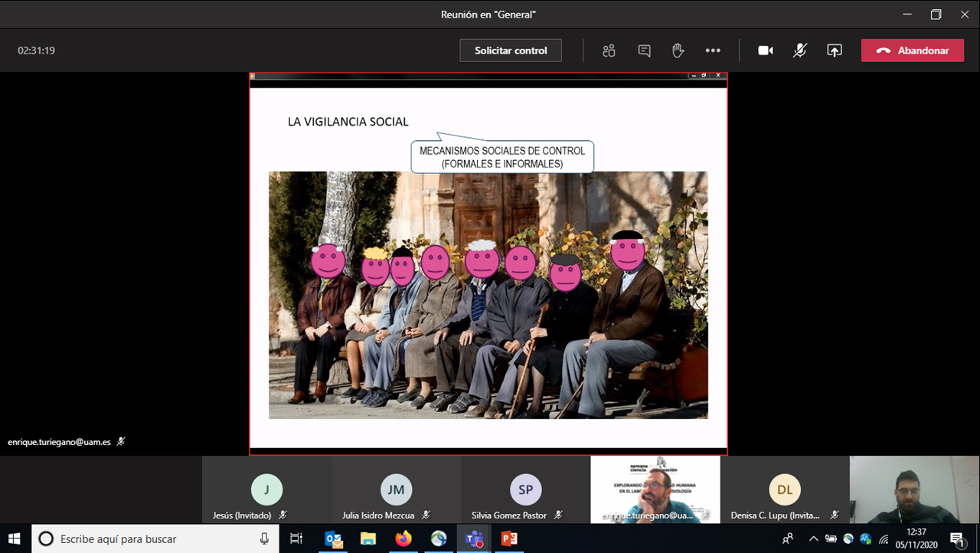980x553 pixels.
Task: Open Firefox from the taskbar
Action: coord(403,539)
